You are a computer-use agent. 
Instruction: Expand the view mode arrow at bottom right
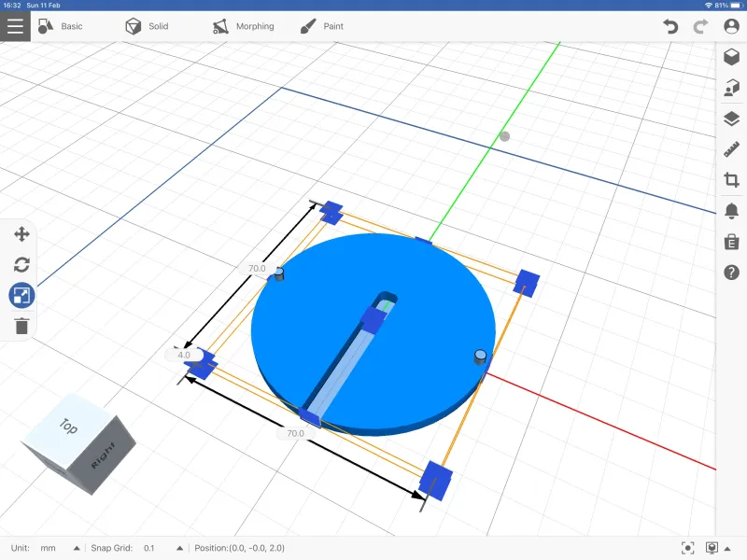click(x=727, y=549)
